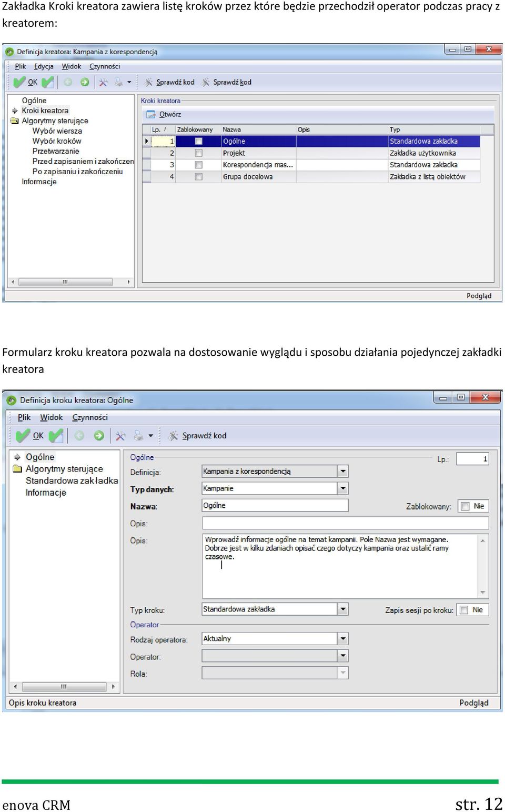Open the Plik menu in Definicja kreatora window
Image resolution: width=505 pixels, height=812 pixels.
[x=21, y=66]
